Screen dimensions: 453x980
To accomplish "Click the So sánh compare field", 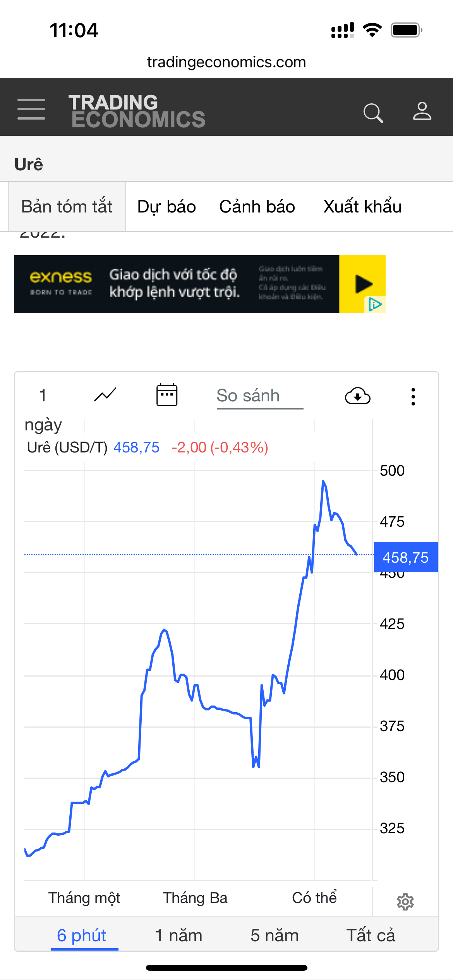I will point(259,396).
